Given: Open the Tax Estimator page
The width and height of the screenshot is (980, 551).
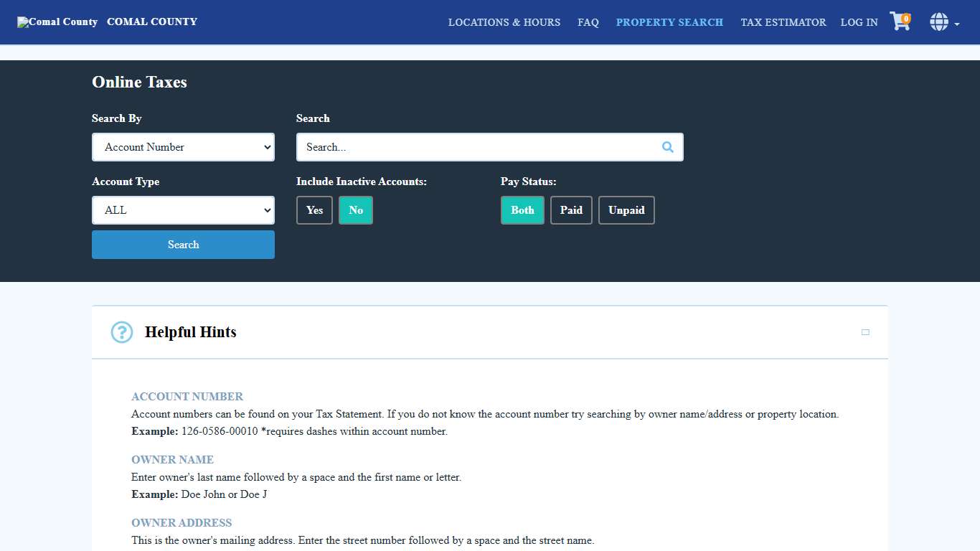Looking at the screenshot, I should click(783, 22).
